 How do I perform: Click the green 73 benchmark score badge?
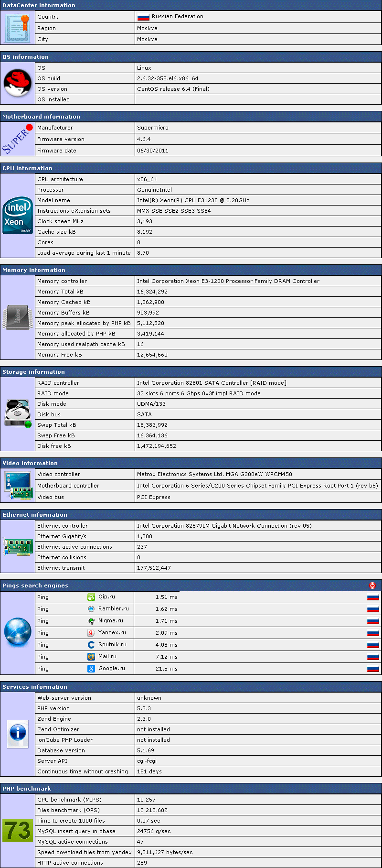[x=18, y=830]
